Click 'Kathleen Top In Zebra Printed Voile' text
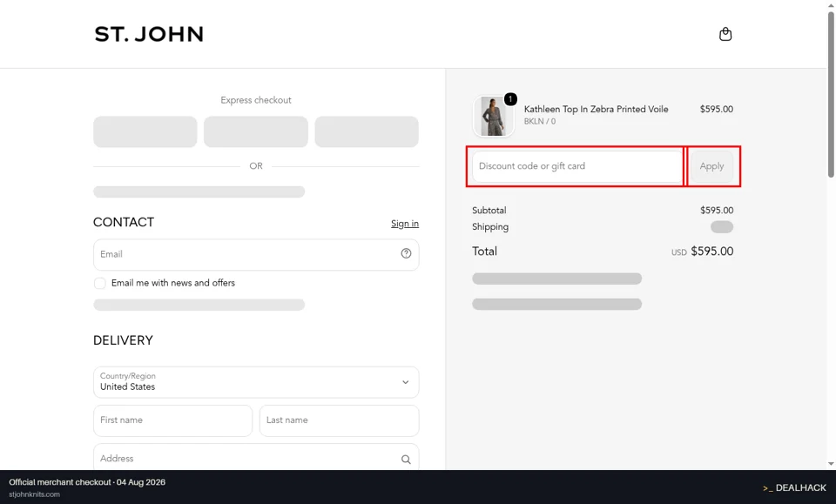 click(x=596, y=109)
